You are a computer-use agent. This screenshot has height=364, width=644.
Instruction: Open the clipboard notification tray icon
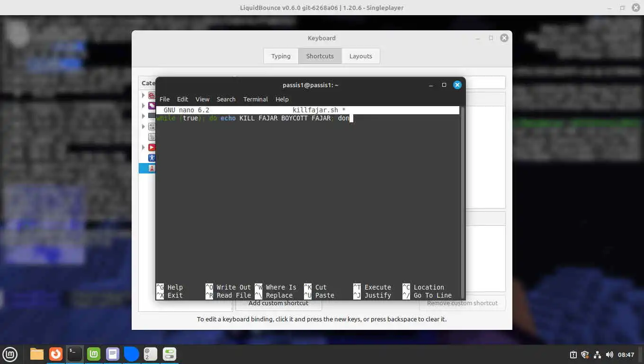tap(573, 355)
